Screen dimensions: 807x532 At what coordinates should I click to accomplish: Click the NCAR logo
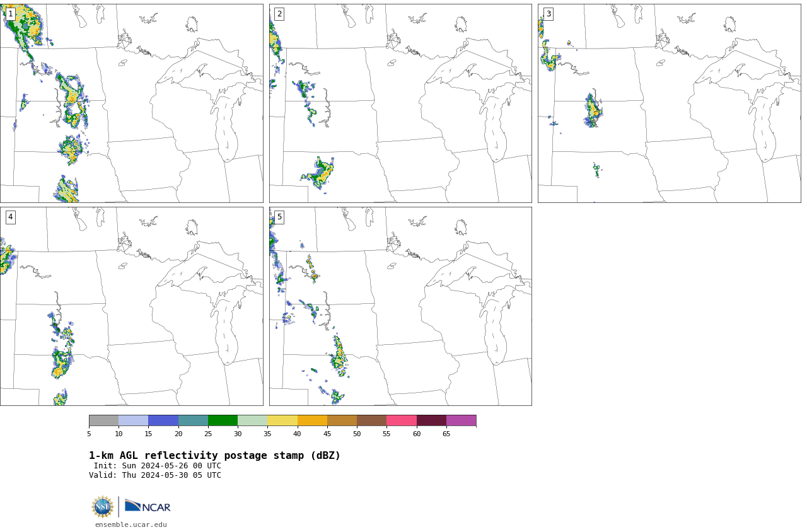148,506
